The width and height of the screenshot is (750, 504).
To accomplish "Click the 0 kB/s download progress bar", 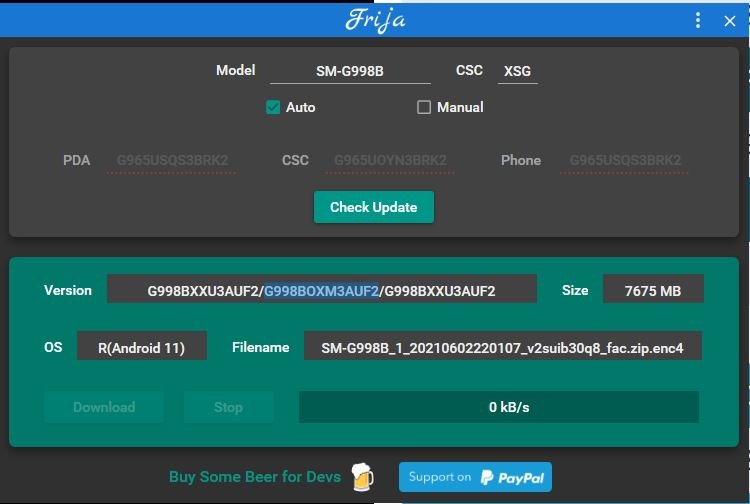I will point(499,407).
